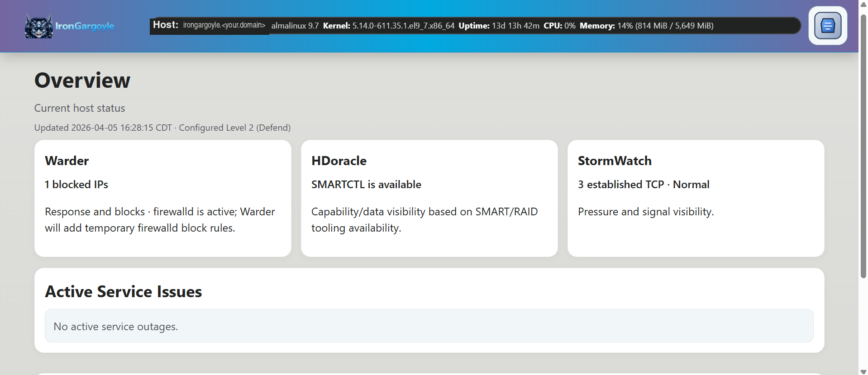Click the Configured Level 2 (Defend) text

pos(234,128)
